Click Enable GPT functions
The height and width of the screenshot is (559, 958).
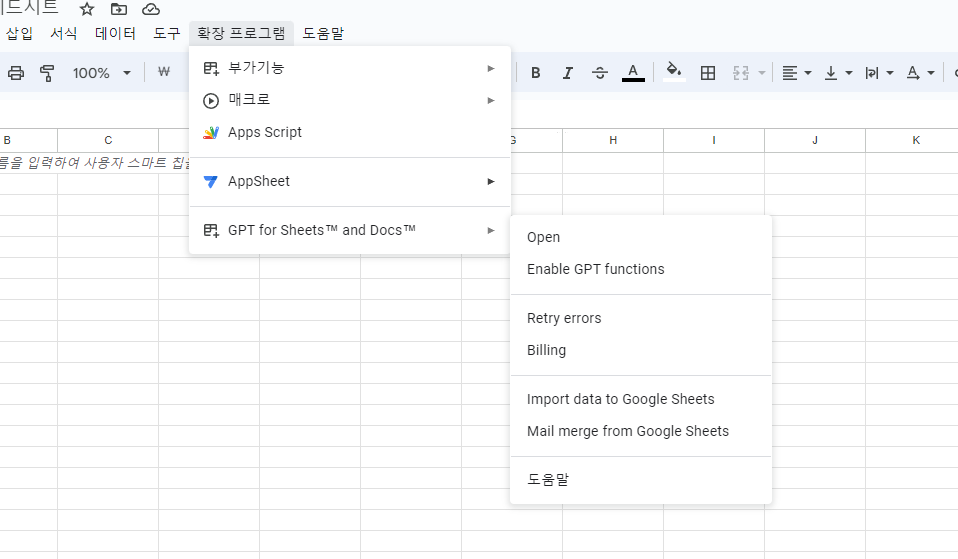pos(641,269)
